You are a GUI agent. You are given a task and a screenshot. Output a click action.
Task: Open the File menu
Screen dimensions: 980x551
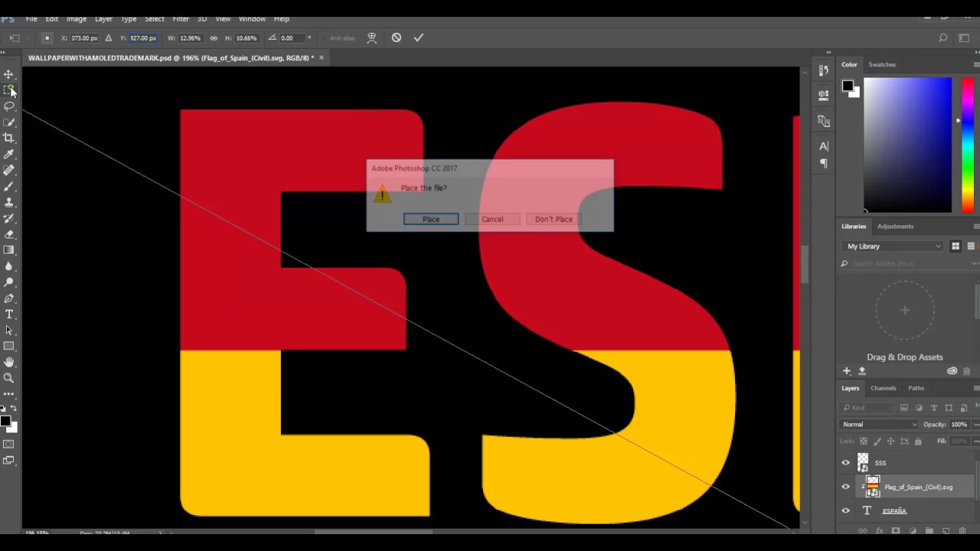(x=31, y=18)
